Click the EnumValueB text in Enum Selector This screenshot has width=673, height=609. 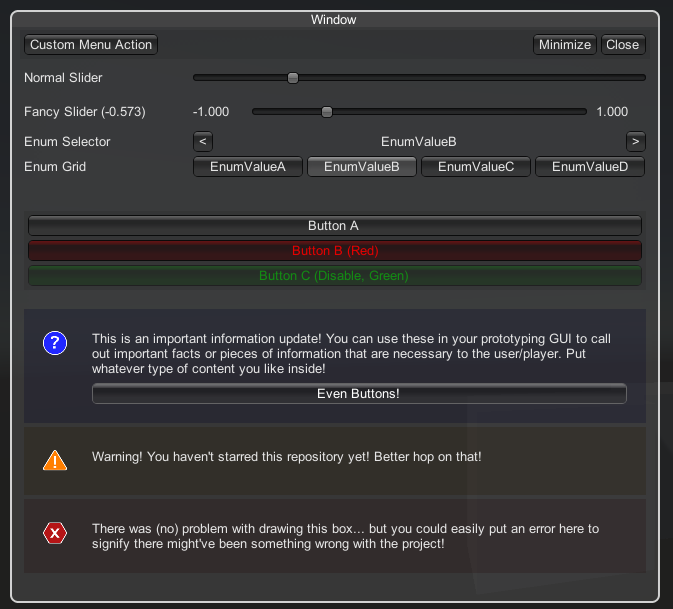pyautogui.click(x=418, y=142)
